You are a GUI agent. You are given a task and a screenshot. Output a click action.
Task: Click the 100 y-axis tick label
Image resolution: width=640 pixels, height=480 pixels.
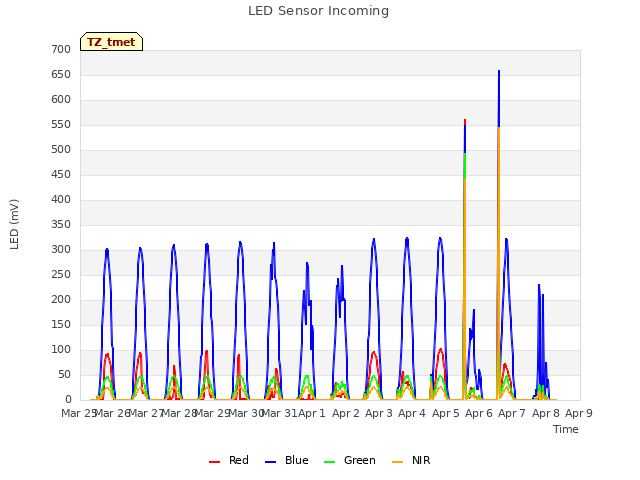[x=61, y=349]
